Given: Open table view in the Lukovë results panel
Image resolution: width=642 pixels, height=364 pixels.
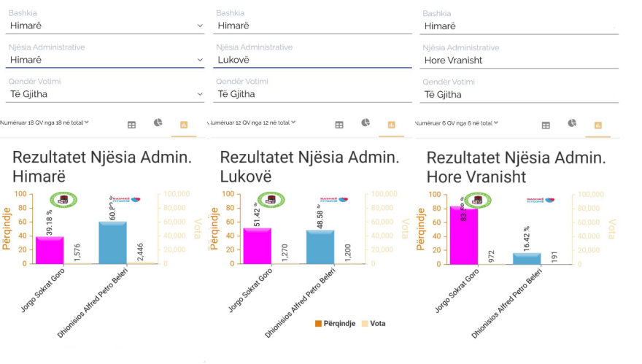Looking at the screenshot, I should pyautogui.click(x=339, y=125).
